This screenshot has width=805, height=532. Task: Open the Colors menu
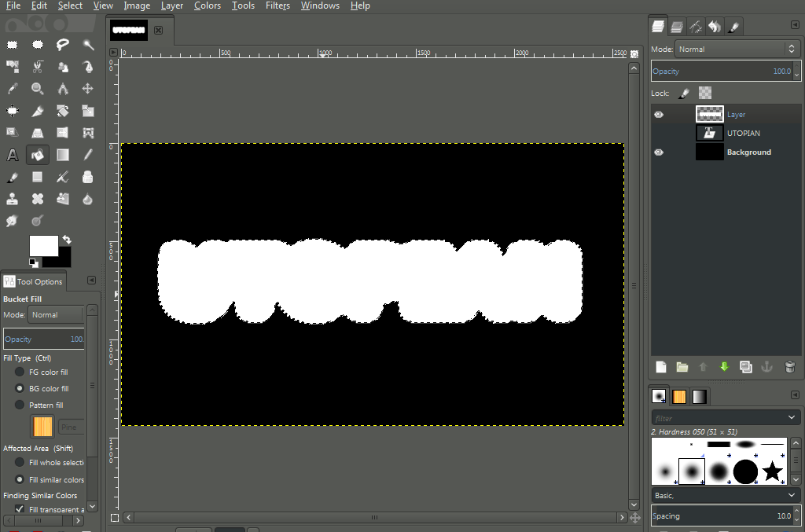tap(208, 6)
